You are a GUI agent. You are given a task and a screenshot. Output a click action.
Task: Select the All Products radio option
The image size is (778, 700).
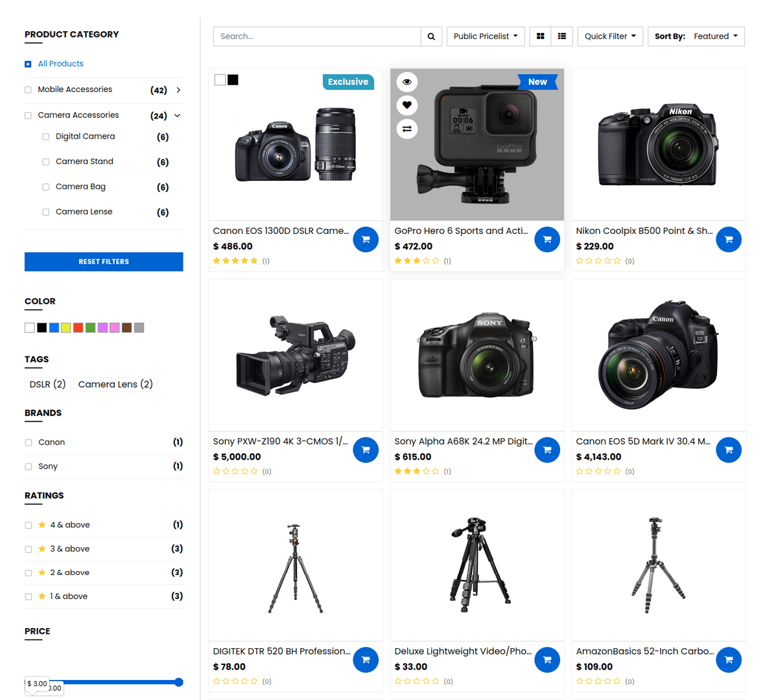(28, 64)
